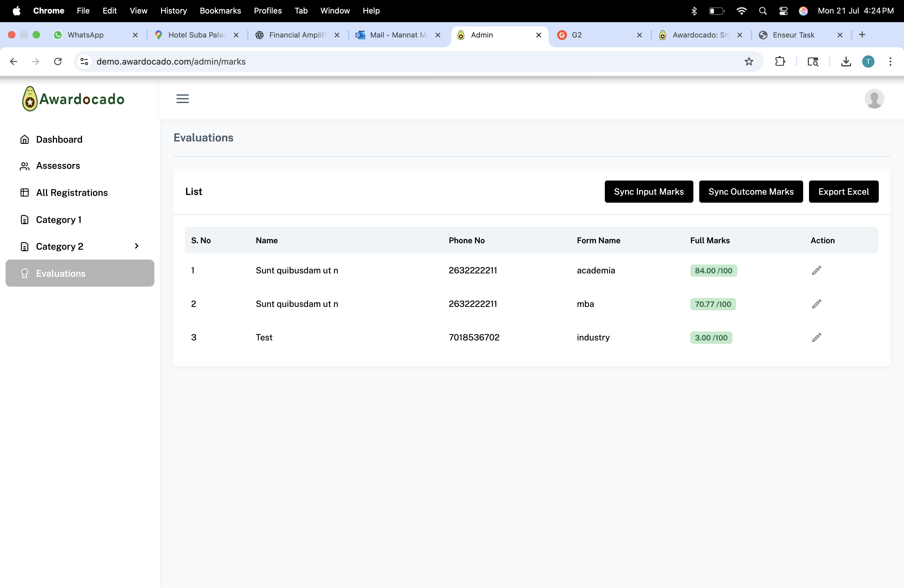This screenshot has height=588, width=904.
Task: Open the user avatar profile menu
Action: tap(874, 99)
